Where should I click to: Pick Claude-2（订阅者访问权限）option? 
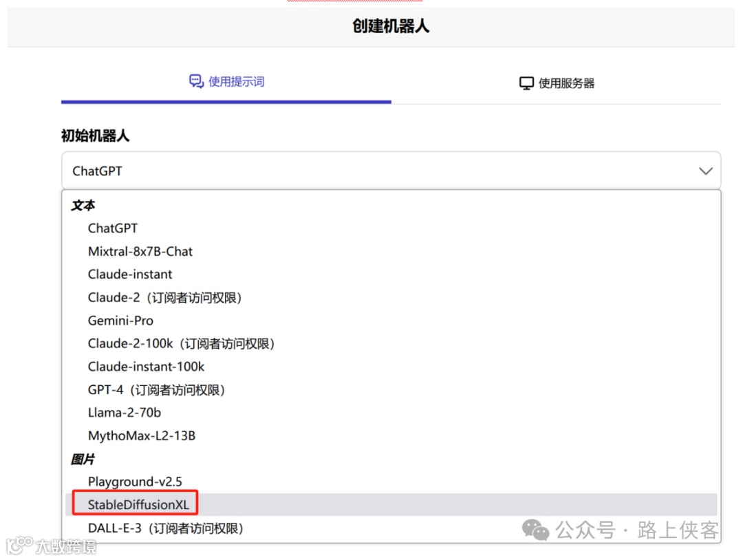pyautogui.click(x=391, y=297)
